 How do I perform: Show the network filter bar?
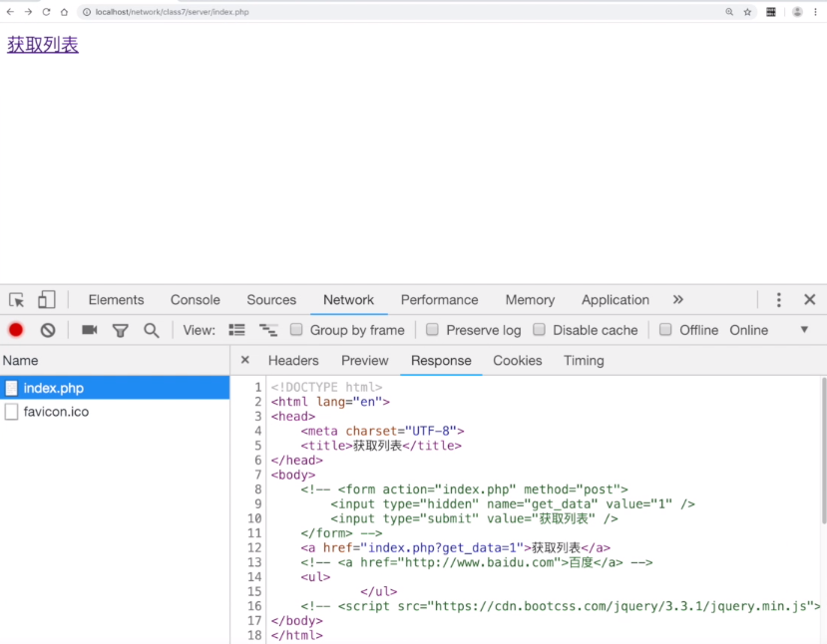(x=121, y=330)
